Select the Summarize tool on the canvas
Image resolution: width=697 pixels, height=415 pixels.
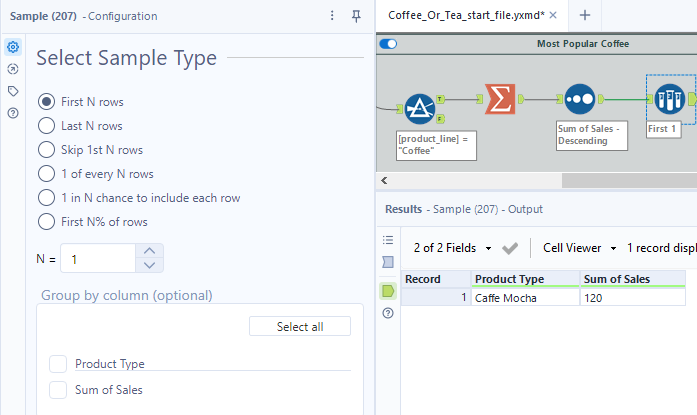point(500,99)
